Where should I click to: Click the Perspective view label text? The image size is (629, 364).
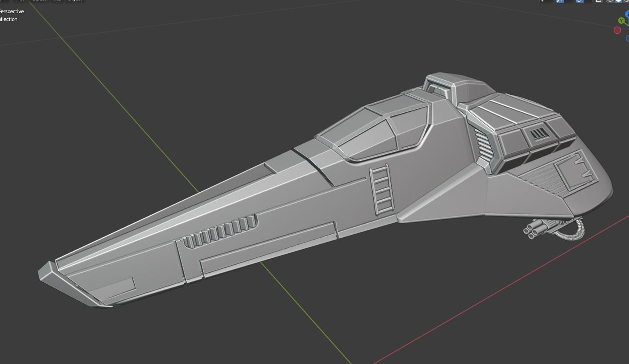pyautogui.click(x=12, y=11)
